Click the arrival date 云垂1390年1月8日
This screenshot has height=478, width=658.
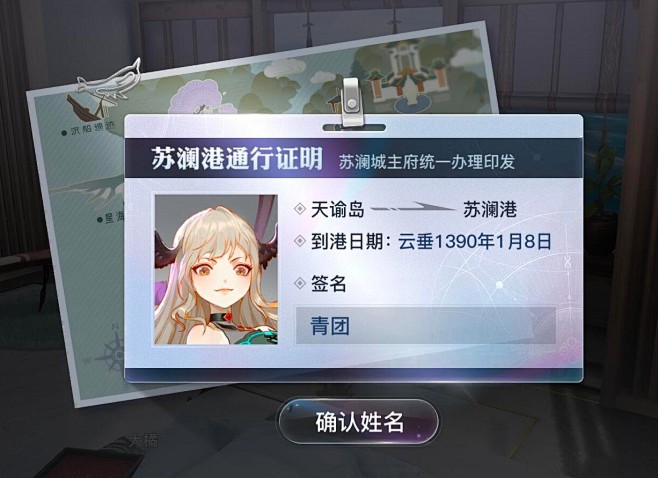click(475, 241)
